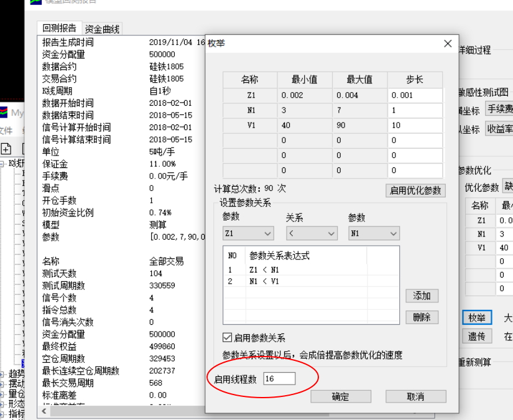Image resolution: width=513 pixels, height=420 pixels.
Task: Expand the 摆动 tree node
Action: click(2, 384)
